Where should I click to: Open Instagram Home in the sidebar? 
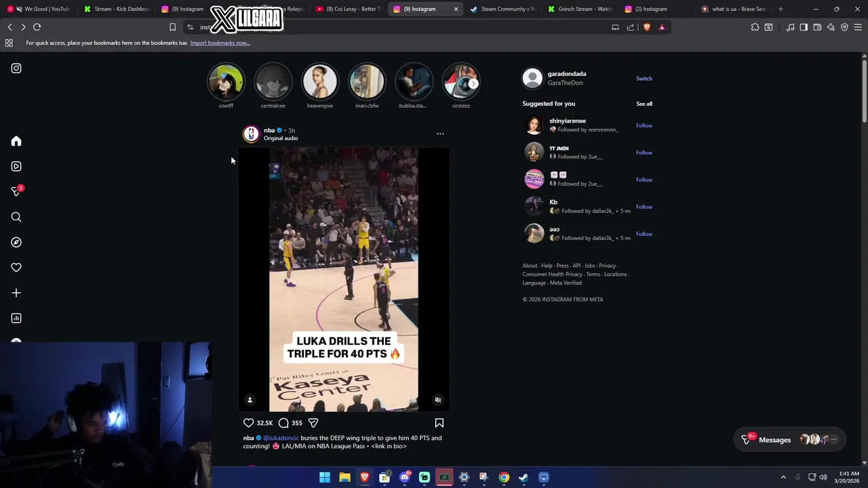16,141
